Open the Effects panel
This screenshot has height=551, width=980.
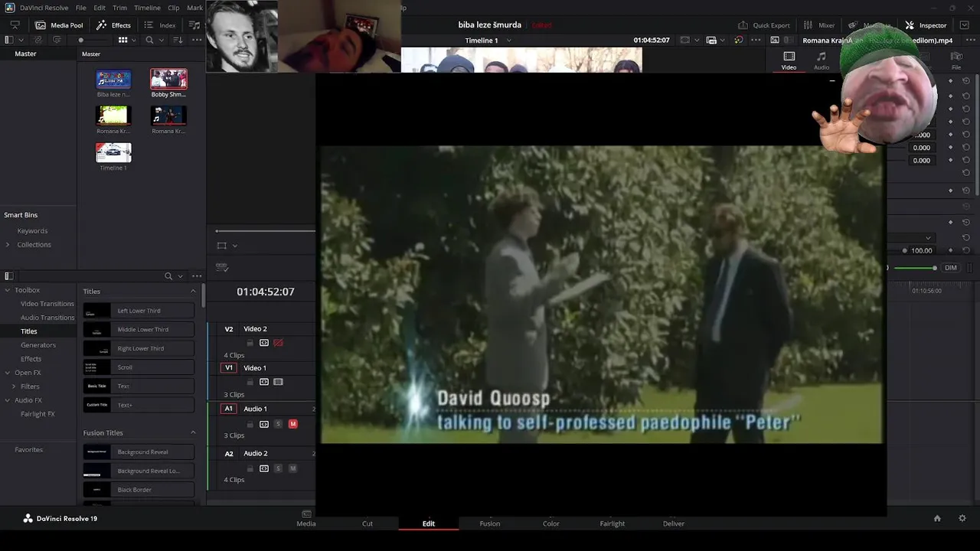(113, 25)
